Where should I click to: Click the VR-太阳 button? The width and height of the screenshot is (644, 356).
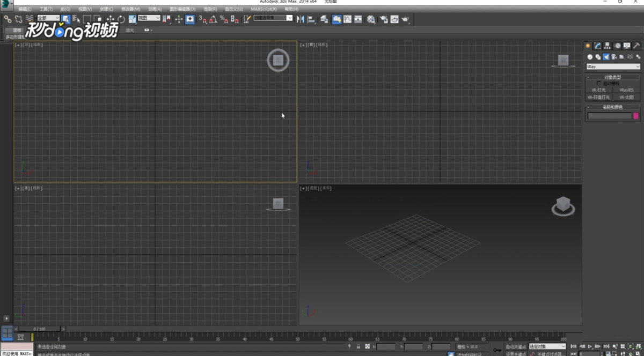coord(626,98)
